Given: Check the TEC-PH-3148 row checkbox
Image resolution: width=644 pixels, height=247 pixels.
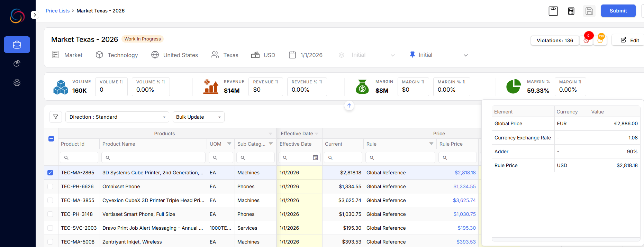Looking at the screenshot, I should [x=50, y=214].
